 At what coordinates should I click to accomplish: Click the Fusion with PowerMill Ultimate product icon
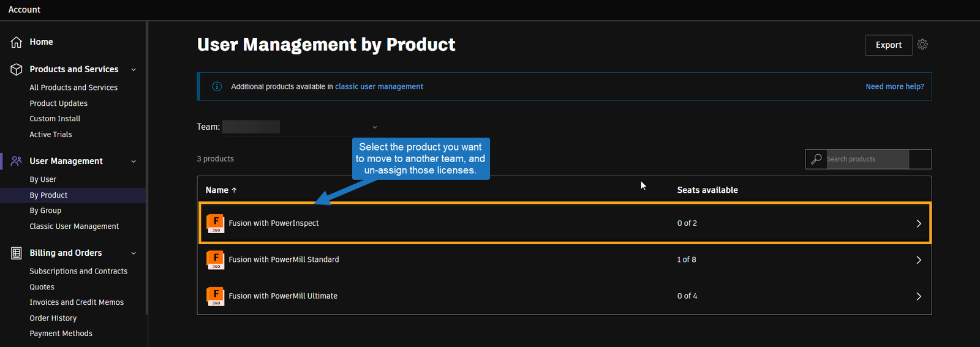216,296
